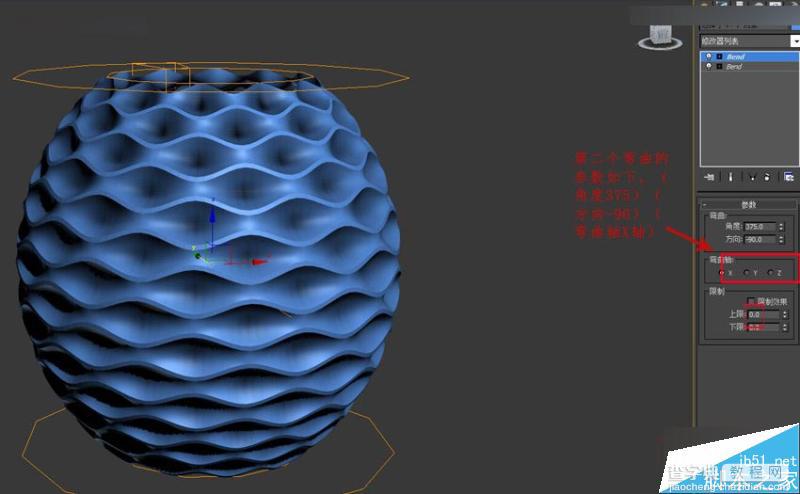Image resolution: width=800 pixels, height=494 pixels.
Task: Click the angle 375.0 spinner arrows
Action: pyautogui.click(x=781, y=227)
